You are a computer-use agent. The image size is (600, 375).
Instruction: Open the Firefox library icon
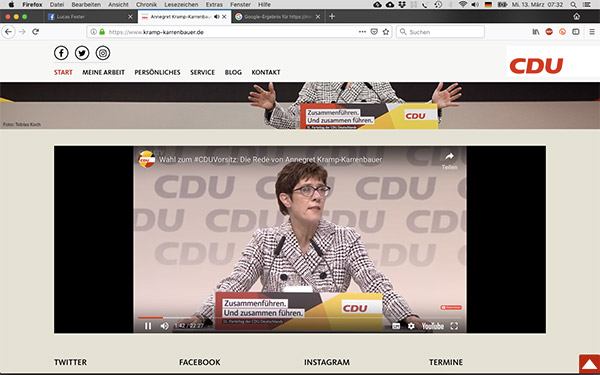point(536,32)
